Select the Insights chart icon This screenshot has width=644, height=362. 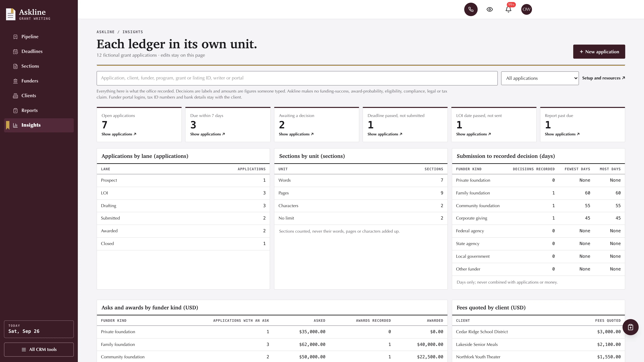coord(15,125)
